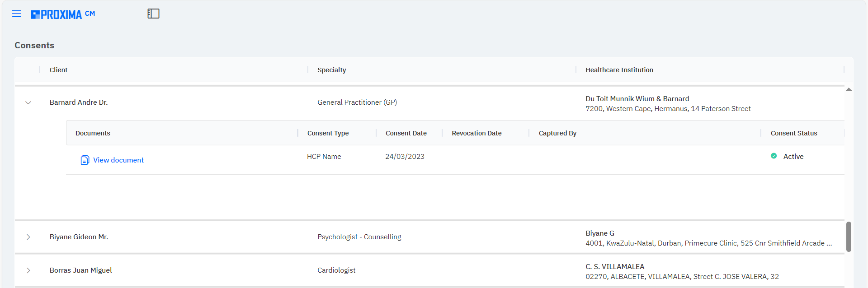This screenshot has height=288, width=868.
Task: Click the vertical scrollbar thumb
Action: pos(849,237)
